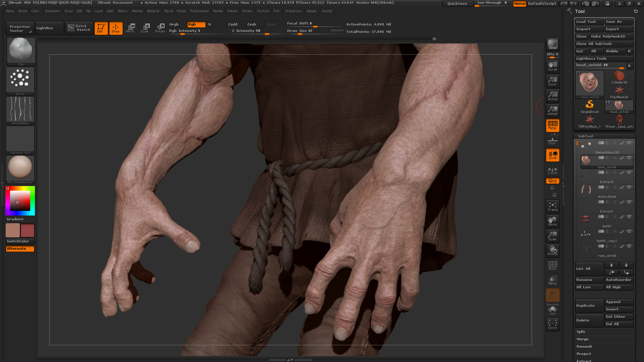The height and width of the screenshot is (362, 644).
Task: Click the Scroll canvas icon
Action: point(552,66)
